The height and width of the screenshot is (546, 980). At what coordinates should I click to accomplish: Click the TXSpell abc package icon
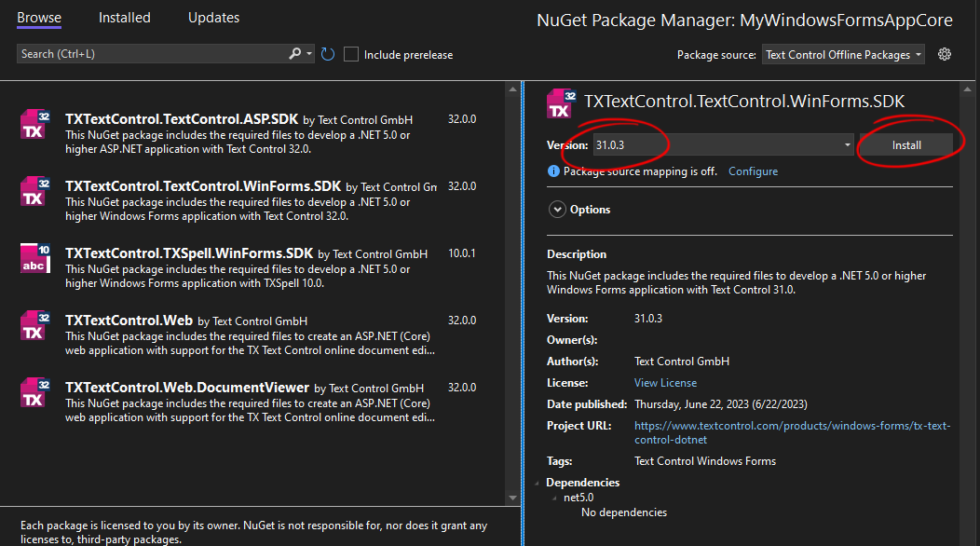(x=35, y=258)
